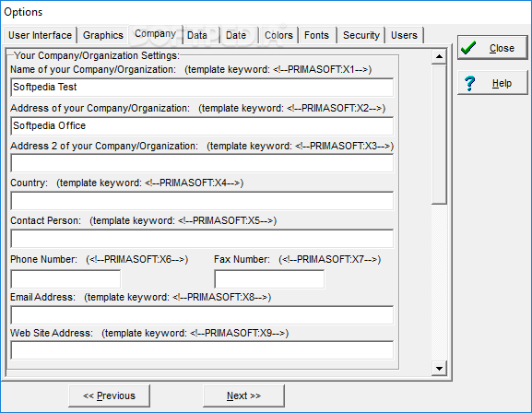
Task: Open the Graphics tab
Action: pos(102,35)
